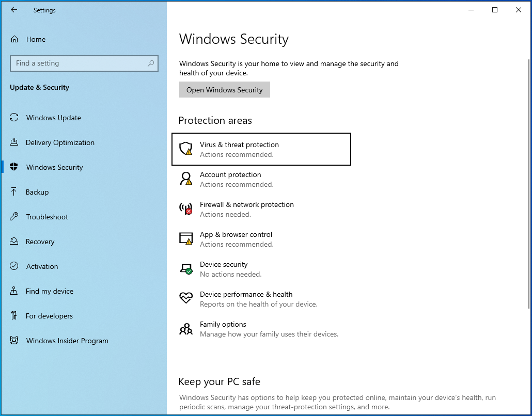Click the Open Windows Security button
The image size is (532, 416).
pos(224,89)
